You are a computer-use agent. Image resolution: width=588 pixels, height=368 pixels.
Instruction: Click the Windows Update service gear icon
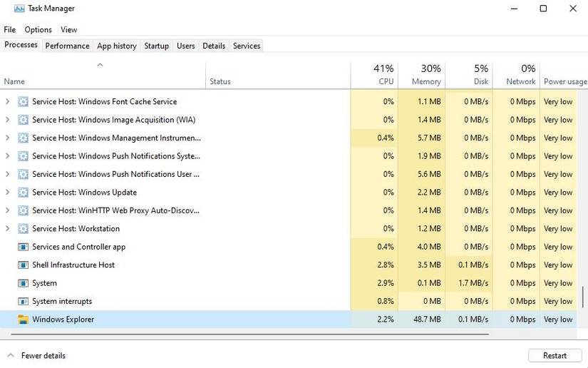[23, 193]
